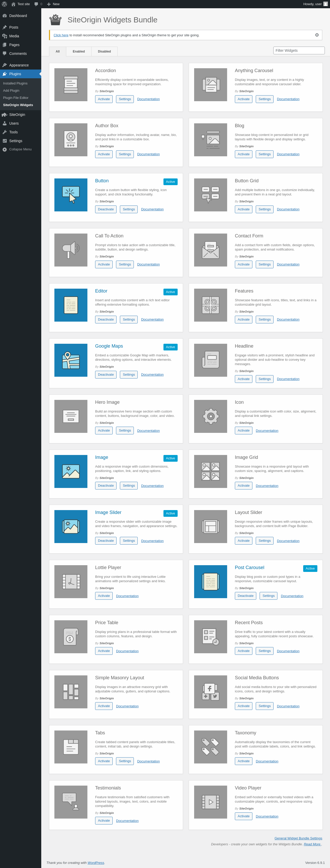Click the Layout Slider widget icon
The width and height of the screenshot is (330, 868).
tap(211, 527)
